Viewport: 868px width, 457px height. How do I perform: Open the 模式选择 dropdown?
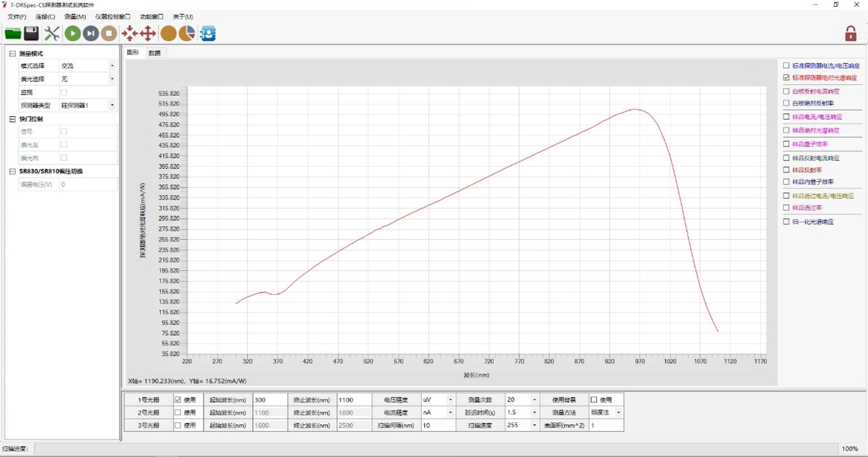tap(112, 66)
